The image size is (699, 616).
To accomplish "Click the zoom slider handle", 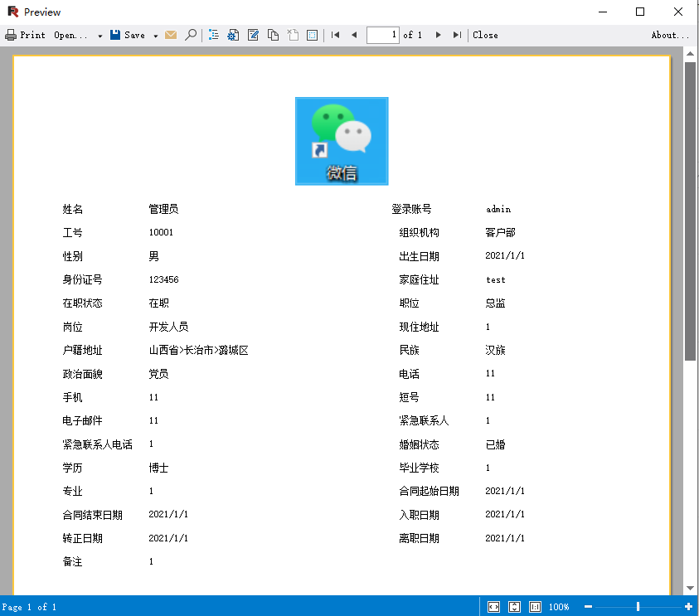I will tap(638, 607).
